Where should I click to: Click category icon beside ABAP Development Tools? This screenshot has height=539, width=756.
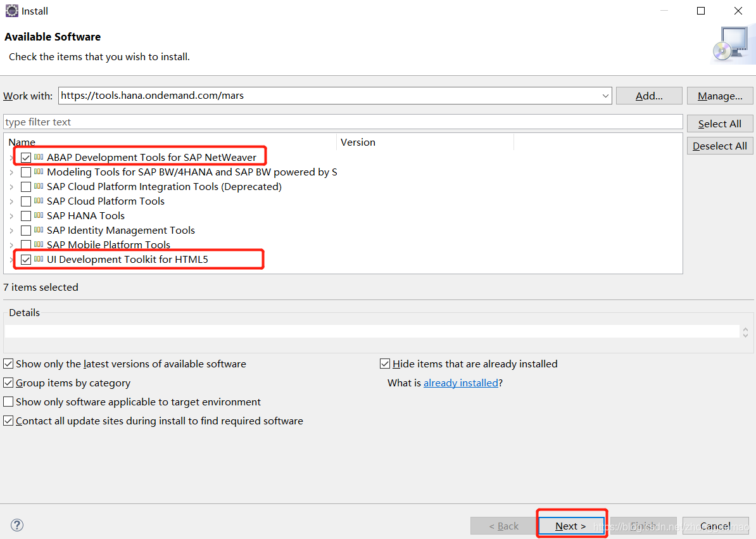click(39, 157)
